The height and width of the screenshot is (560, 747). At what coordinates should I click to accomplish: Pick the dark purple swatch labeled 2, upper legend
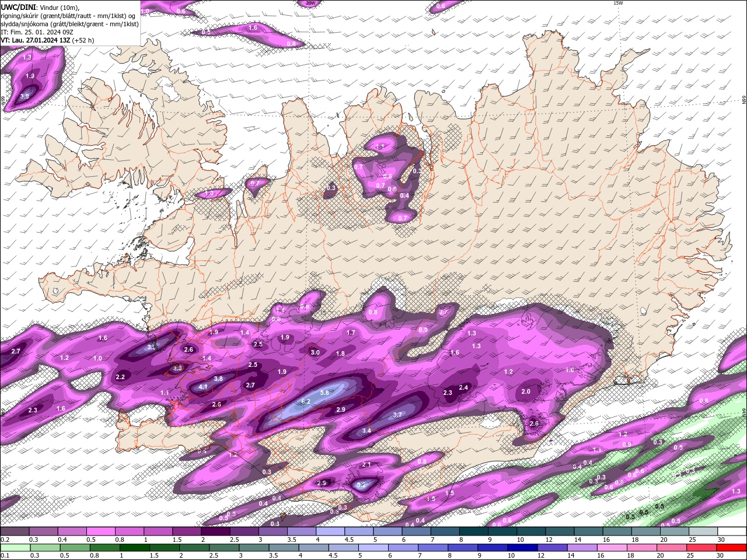point(215,531)
